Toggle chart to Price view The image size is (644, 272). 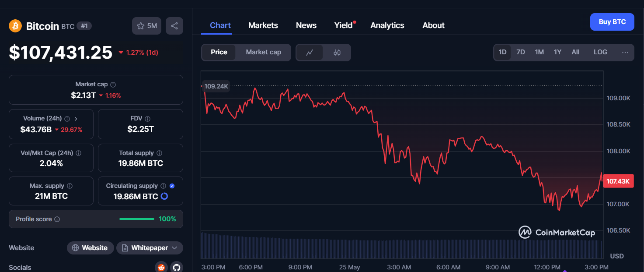click(219, 52)
